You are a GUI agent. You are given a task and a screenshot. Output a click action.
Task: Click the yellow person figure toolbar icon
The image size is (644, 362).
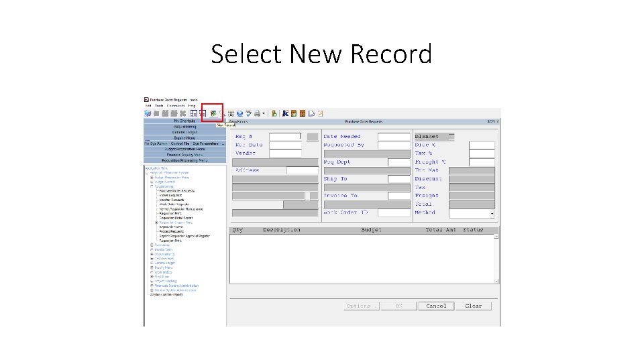coord(274,113)
